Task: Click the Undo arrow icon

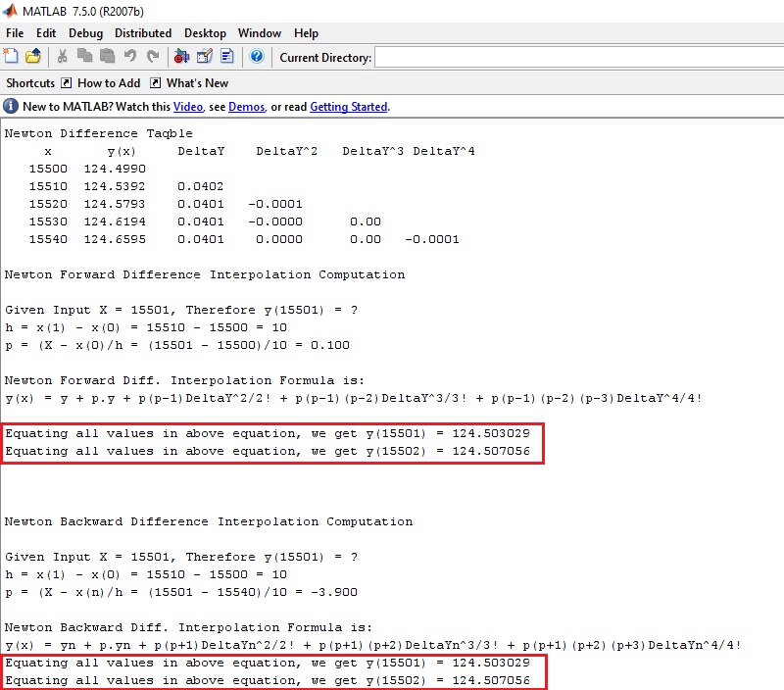Action: (x=130, y=57)
